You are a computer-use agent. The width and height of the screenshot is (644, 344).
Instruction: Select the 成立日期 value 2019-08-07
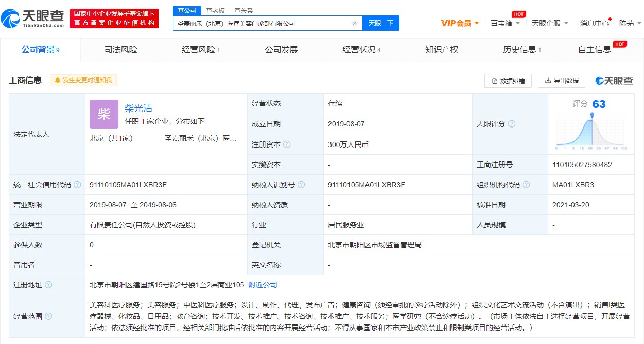point(347,124)
